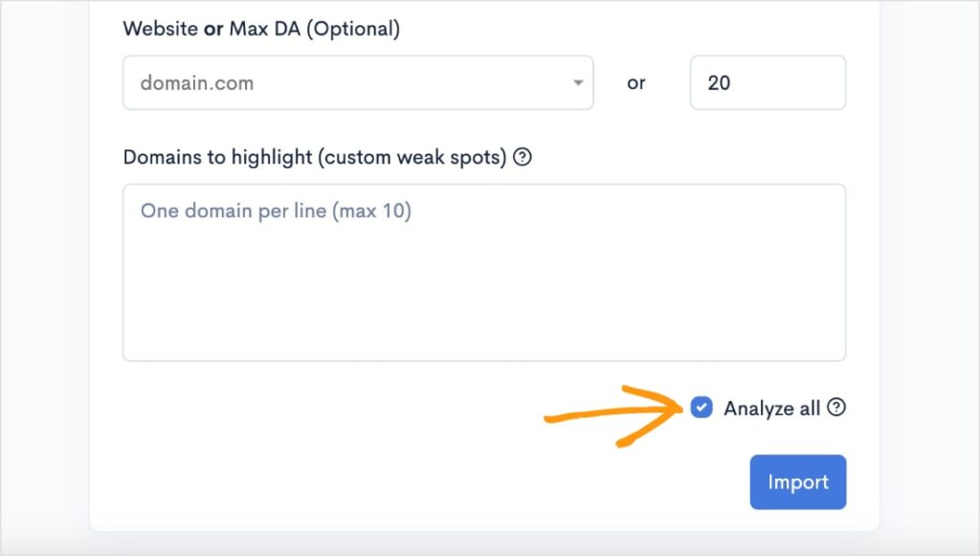Click the word 'or' between the inputs
The width and height of the screenshot is (980, 556).
coord(636,82)
